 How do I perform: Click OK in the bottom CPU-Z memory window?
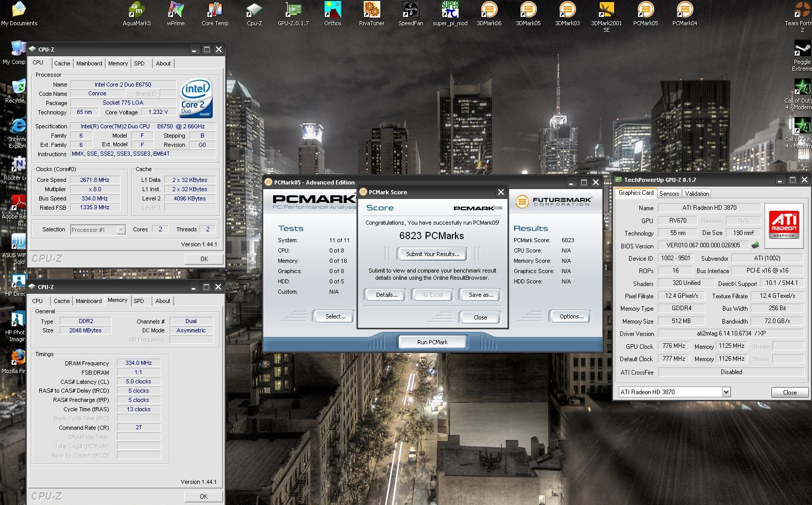pos(204,497)
